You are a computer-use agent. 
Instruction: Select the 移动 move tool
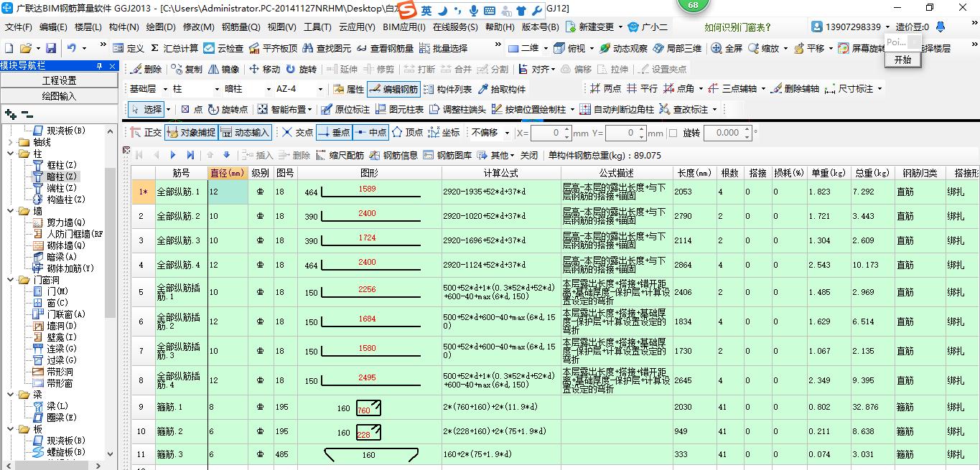264,70
